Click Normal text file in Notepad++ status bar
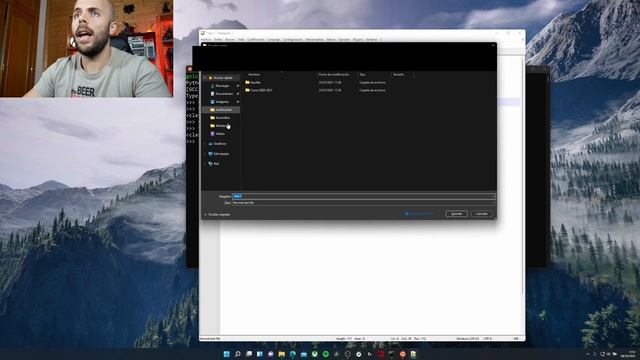Image resolution: width=640 pixels, height=360 pixels. click(210, 338)
